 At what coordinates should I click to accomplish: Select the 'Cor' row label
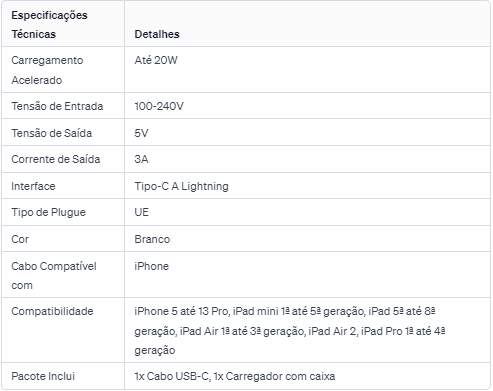click(x=20, y=239)
